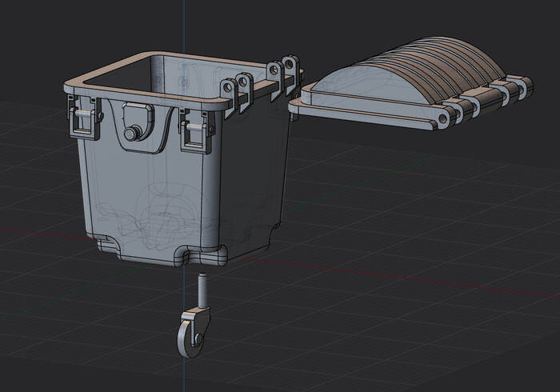
Task: Select the lid hinge knuckles at far right
Action: coord(512,88)
